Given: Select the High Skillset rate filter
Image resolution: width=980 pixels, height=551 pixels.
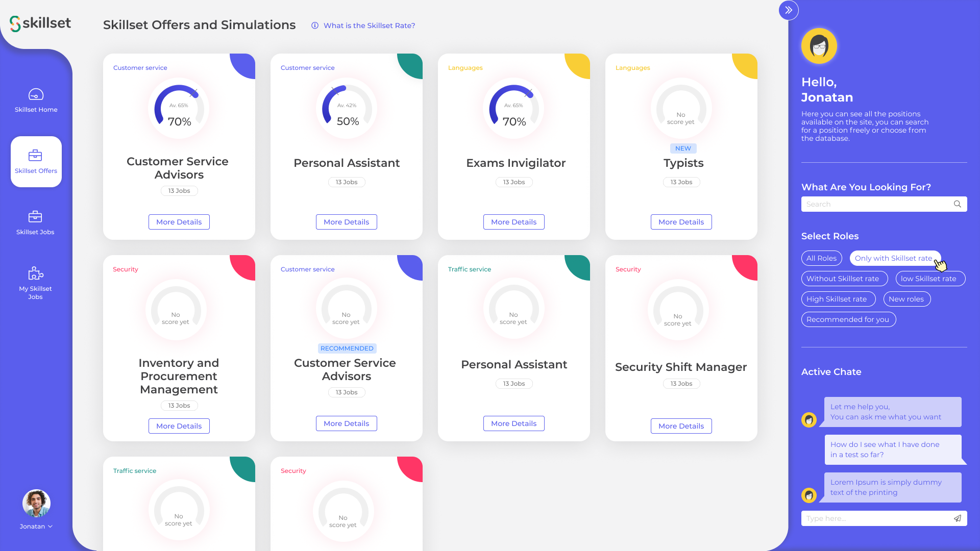Looking at the screenshot, I should (838, 299).
